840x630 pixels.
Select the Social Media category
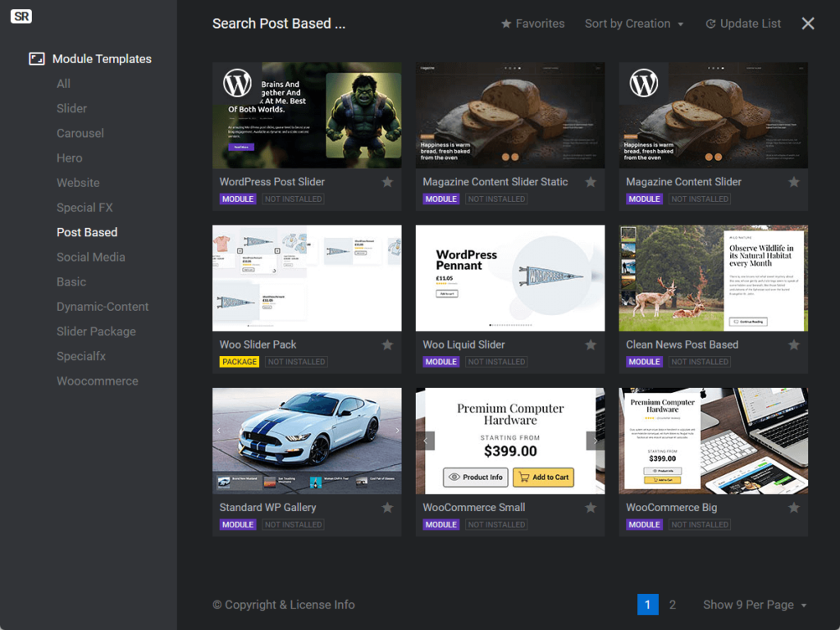[91, 257]
